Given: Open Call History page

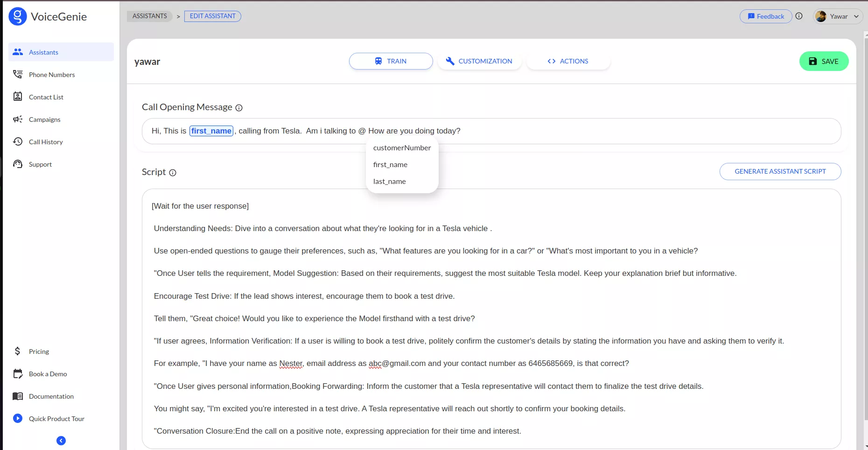Looking at the screenshot, I should coord(46,142).
